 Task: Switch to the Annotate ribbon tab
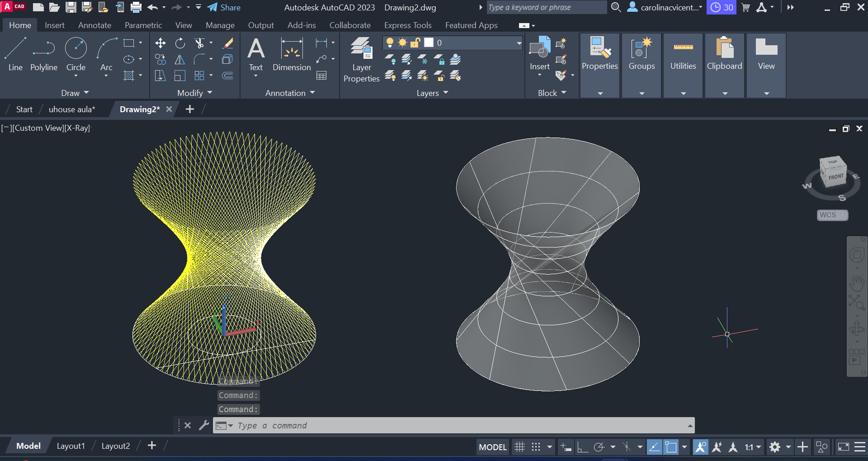click(x=94, y=25)
